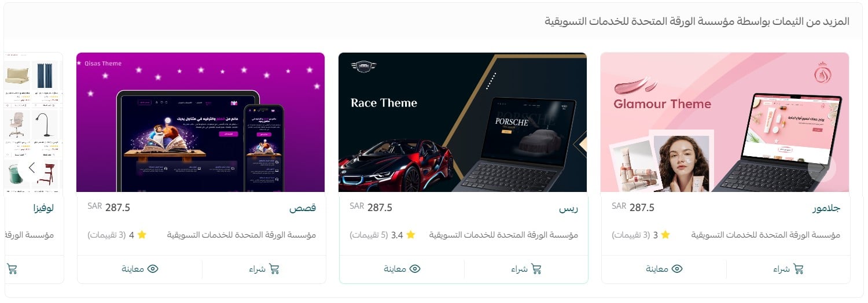Image resolution: width=868 pixels, height=303 pixels.
Task: Click the eye preview icon for جلامور
Action: pos(677,269)
